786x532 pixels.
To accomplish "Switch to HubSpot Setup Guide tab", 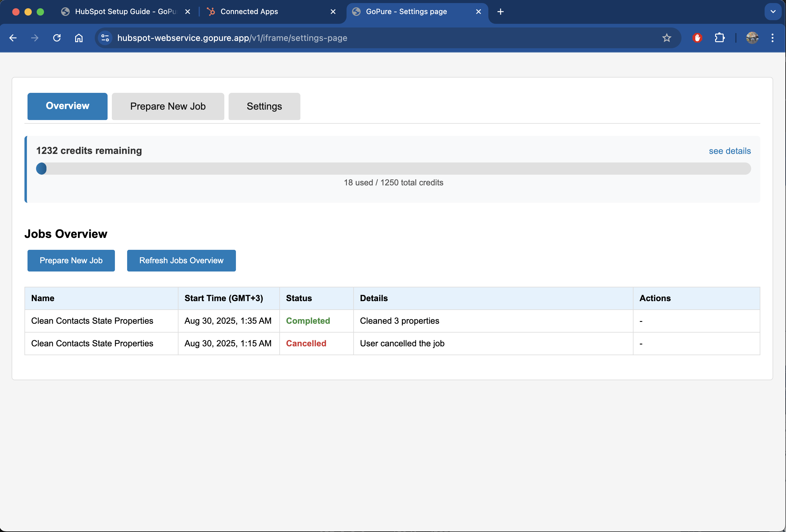I will 125,12.
